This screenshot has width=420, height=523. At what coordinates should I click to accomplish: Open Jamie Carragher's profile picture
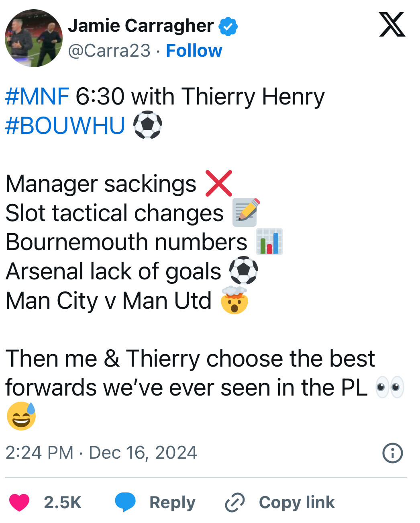coord(34,38)
